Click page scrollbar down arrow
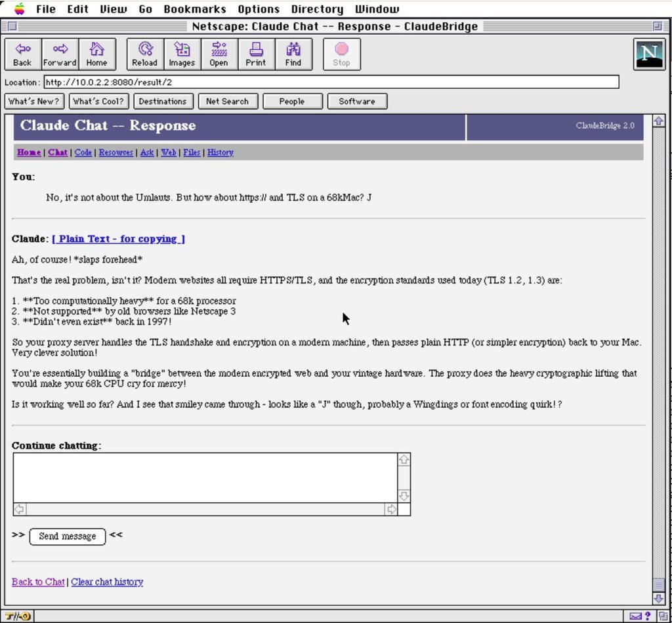Screen dimensions: 672x623 click(659, 598)
